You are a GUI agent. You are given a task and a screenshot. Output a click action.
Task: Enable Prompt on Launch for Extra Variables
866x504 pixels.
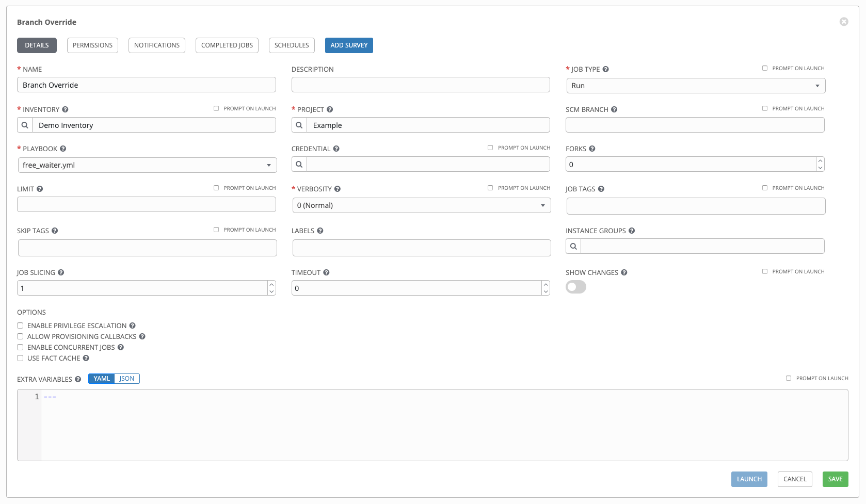[789, 378]
